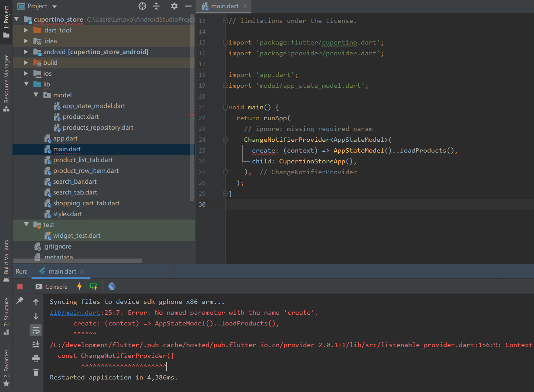Open the Build Variants side tab
Screen dimensions: 534x392
point(6,261)
